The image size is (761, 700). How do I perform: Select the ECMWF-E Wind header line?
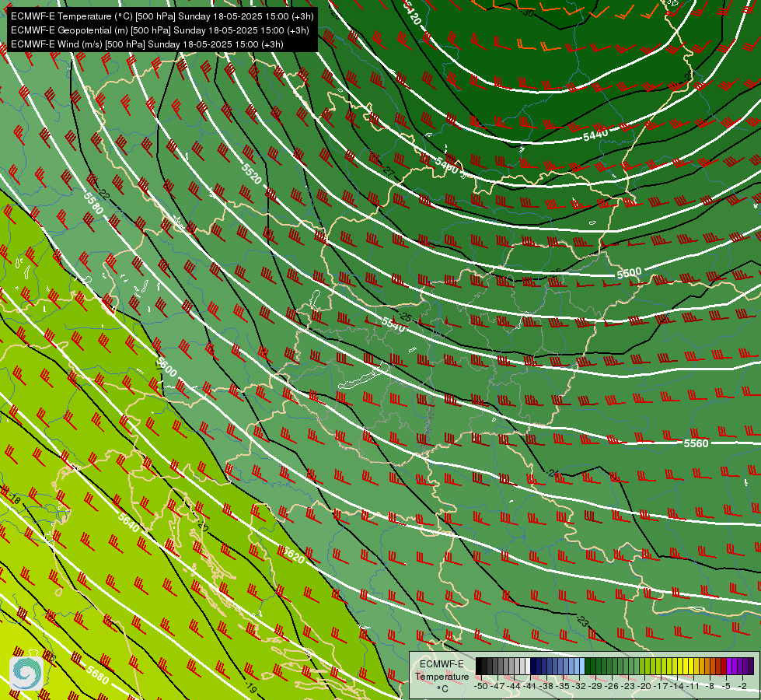[x=147, y=44]
